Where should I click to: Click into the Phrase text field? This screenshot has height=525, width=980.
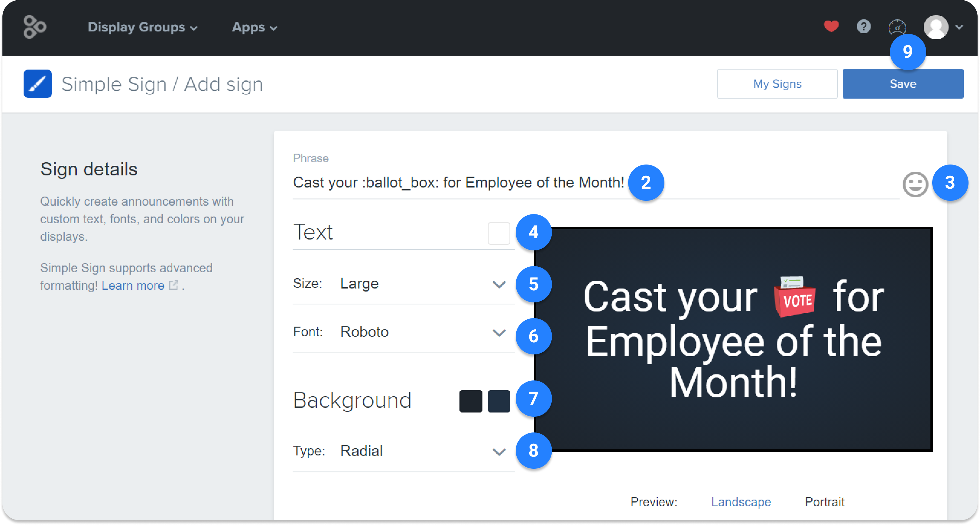(x=596, y=183)
